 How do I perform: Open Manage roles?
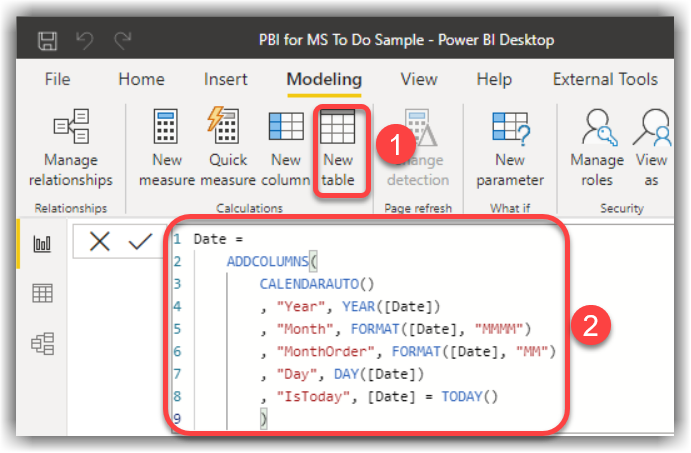pos(597,148)
